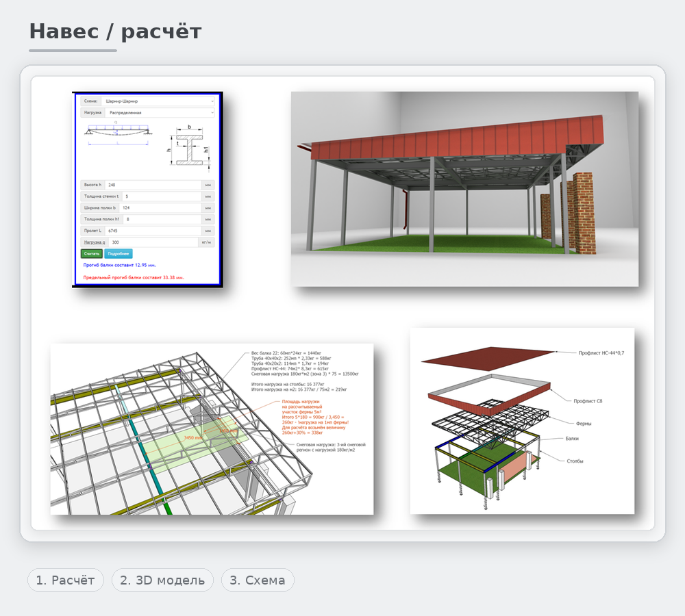Click the 'Навес / расчёт' page heading
The width and height of the screenshot is (685, 616).
(115, 31)
